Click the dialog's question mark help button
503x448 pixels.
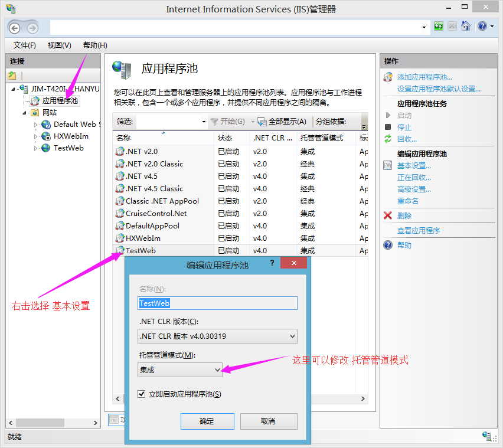pyautogui.click(x=272, y=263)
